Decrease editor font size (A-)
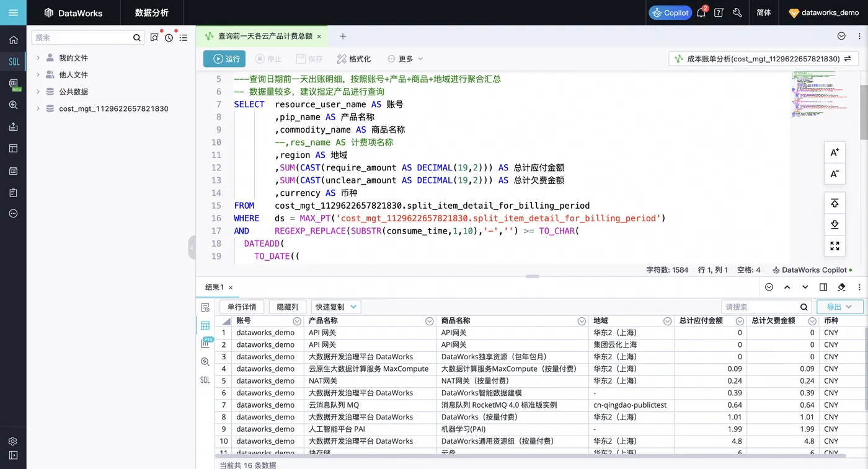The width and height of the screenshot is (868, 469). (x=835, y=174)
